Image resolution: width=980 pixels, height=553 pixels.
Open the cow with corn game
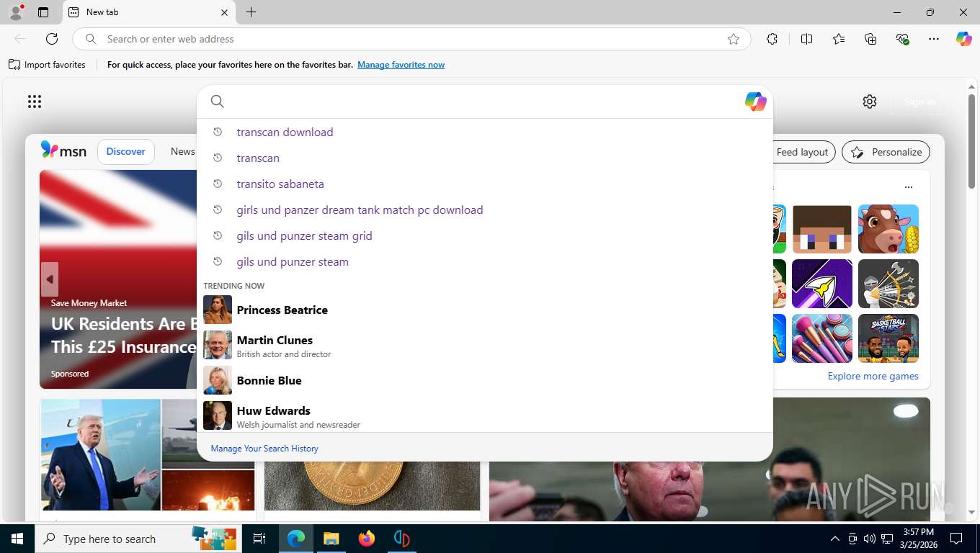(888, 229)
